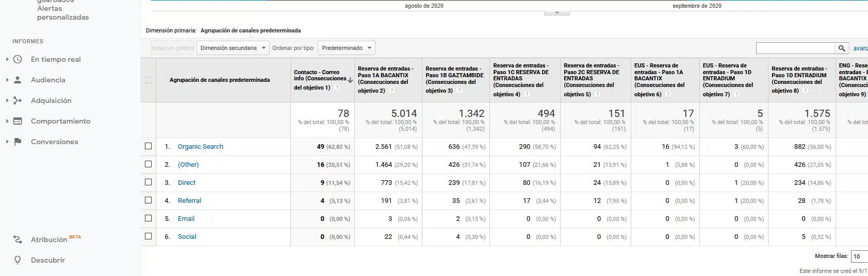Open the Adquisición report menu
This screenshot has height=276, width=868.
51,100
